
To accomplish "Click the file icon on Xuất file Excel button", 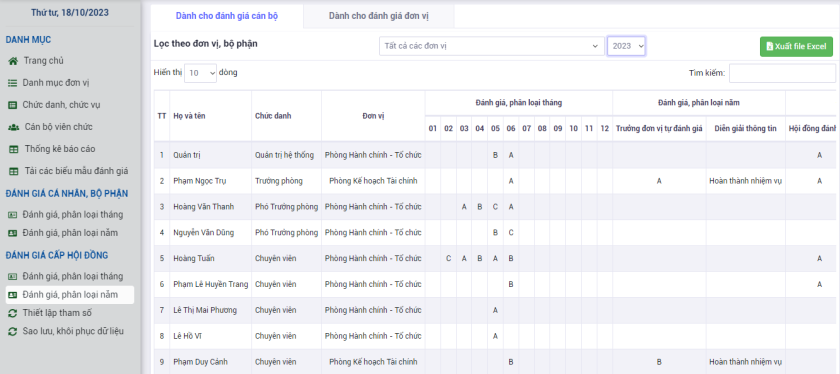I will pos(770,47).
